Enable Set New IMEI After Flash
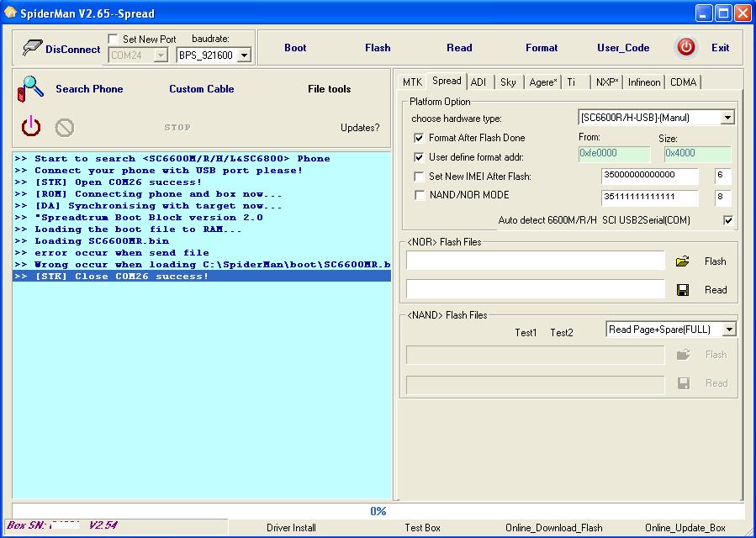The height and width of the screenshot is (538, 756). tap(419, 177)
